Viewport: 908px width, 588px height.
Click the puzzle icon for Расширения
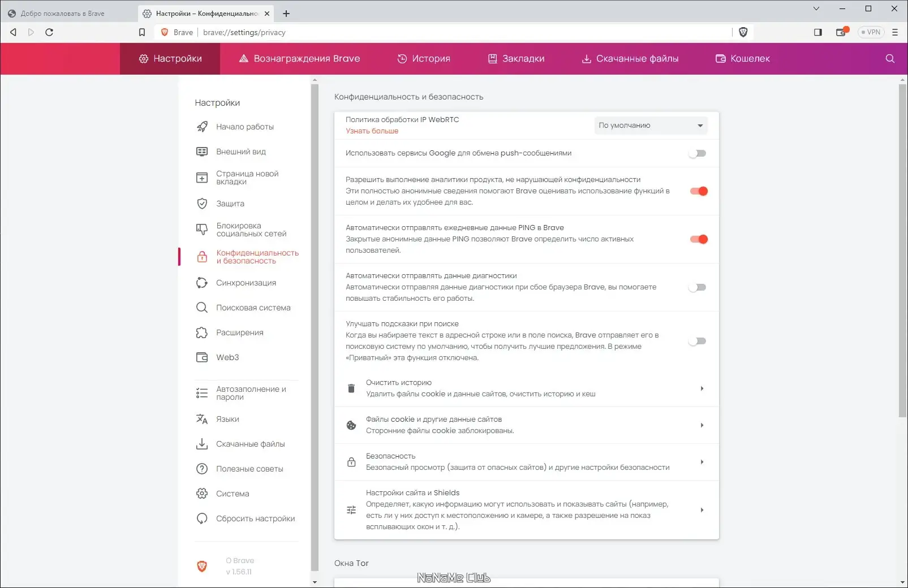click(202, 332)
